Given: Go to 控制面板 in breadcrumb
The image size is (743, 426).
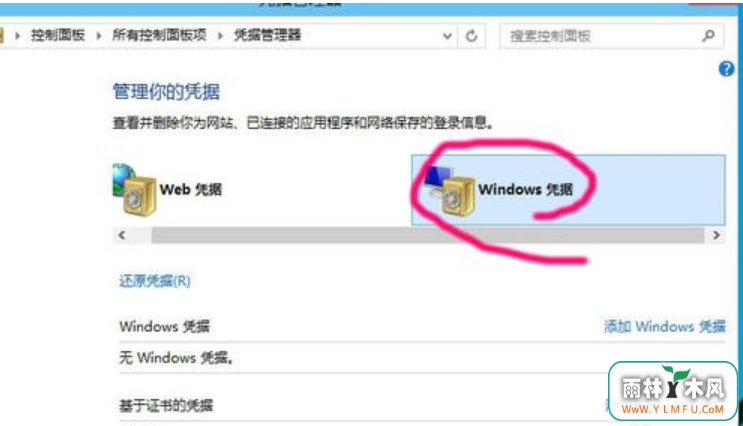Looking at the screenshot, I should click(x=58, y=35).
